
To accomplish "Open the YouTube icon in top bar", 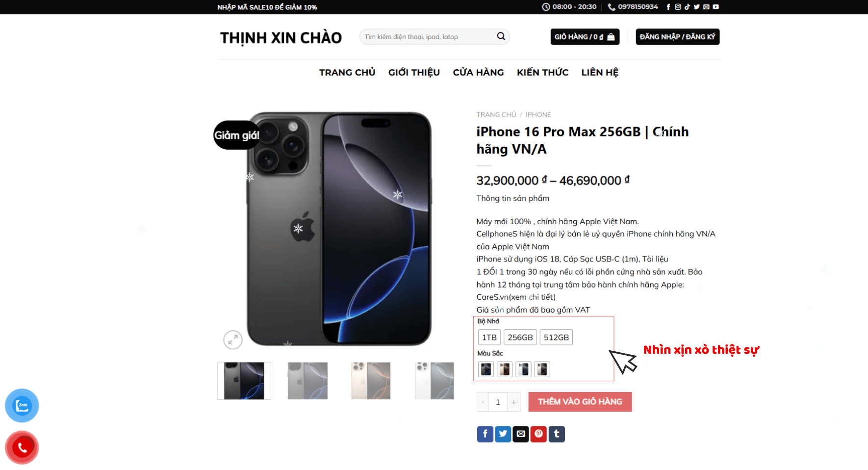I will tap(716, 7).
